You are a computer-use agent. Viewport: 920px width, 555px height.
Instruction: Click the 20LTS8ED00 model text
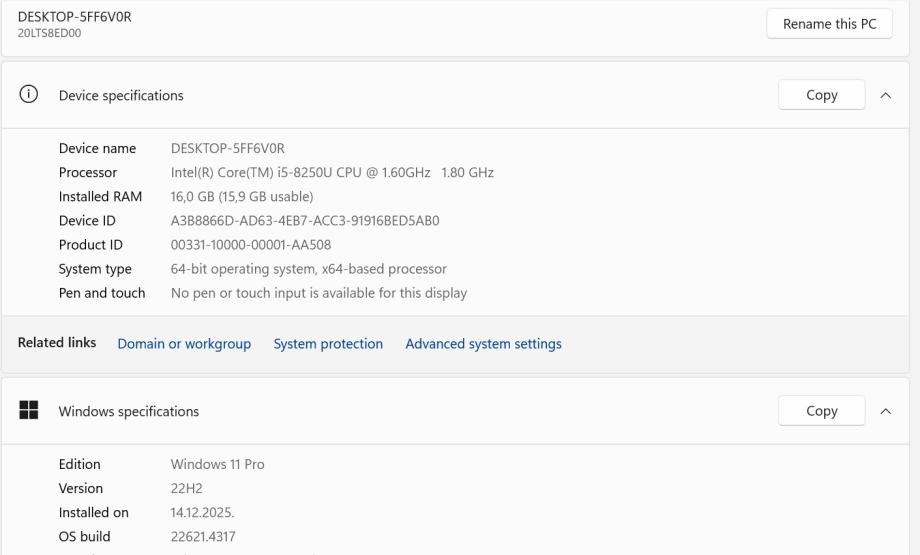[x=50, y=33]
